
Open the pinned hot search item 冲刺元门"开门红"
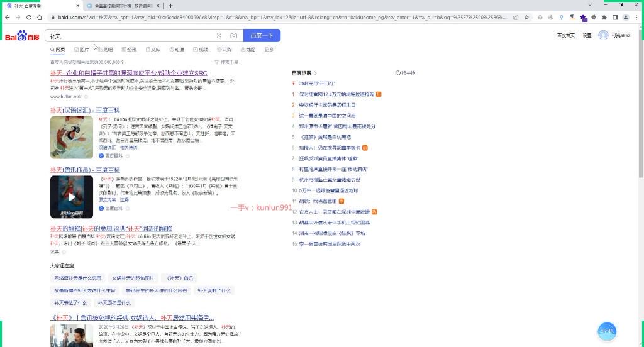point(317,84)
